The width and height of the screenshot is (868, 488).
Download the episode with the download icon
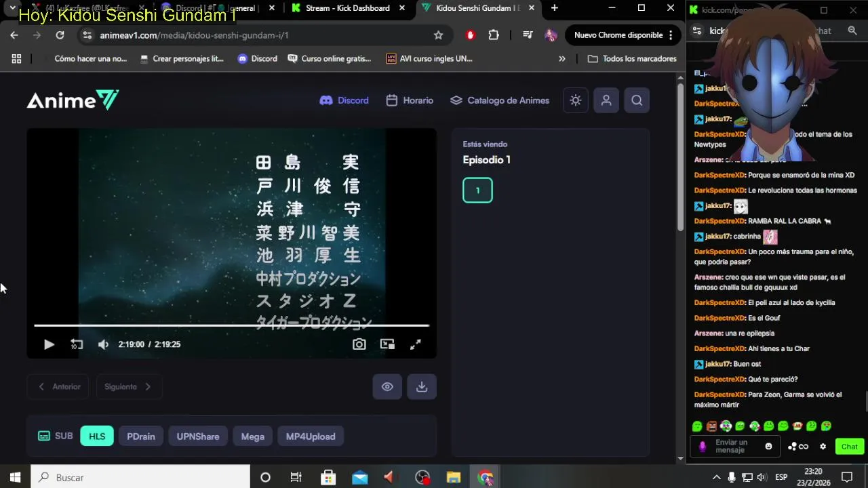click(422, 386)
